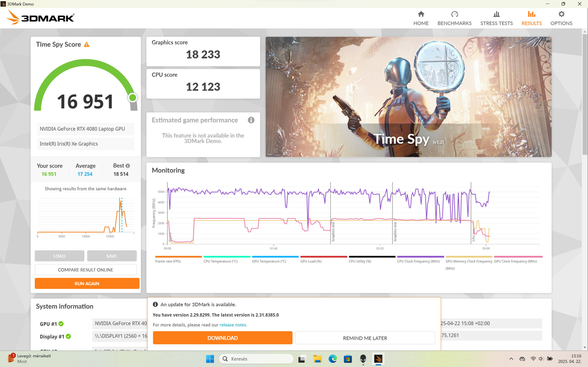
Task: Open Windows Start menu
Action: click(210, 359)
